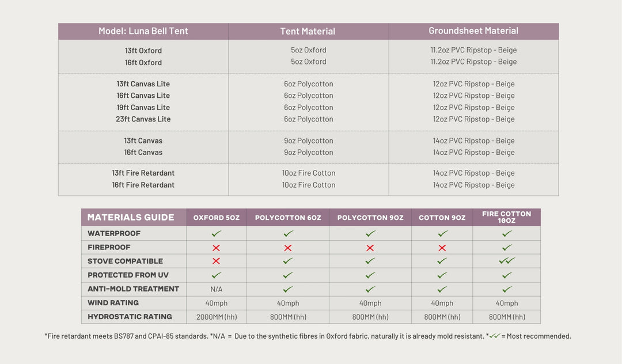Click the 13ft Fire Retardant model name
This screenshot has height=364, width=622.
143,173
